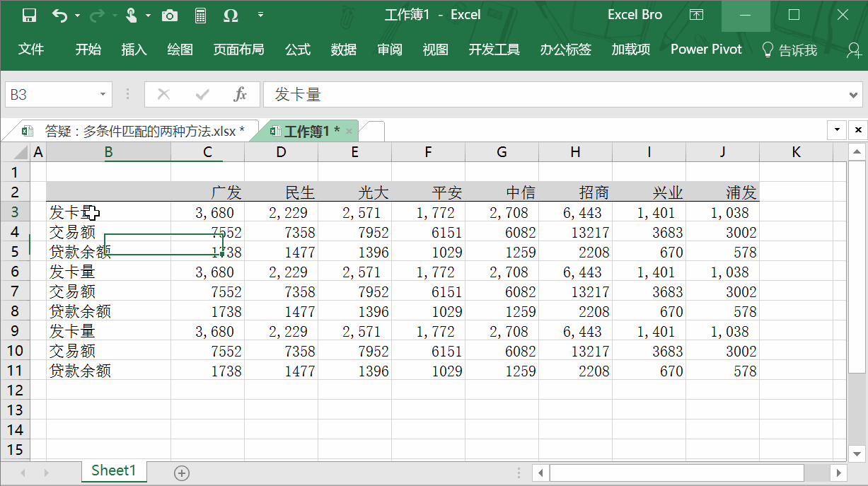Viewport: 868px width, 486px height.
Task: Add a new sheet with plus icon
Action: (x=182, y=473)
